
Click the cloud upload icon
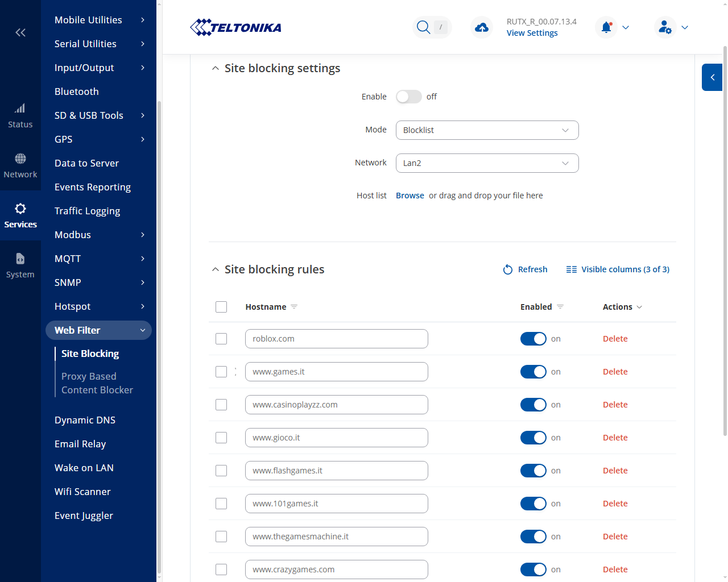click(482, 27)
